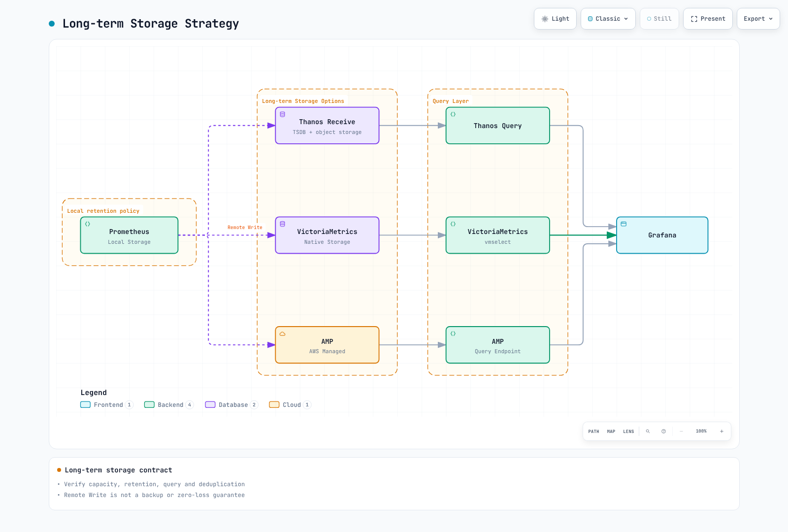Toggle the Light theme button
Viewport: 788px width, 532px height.
555,19
